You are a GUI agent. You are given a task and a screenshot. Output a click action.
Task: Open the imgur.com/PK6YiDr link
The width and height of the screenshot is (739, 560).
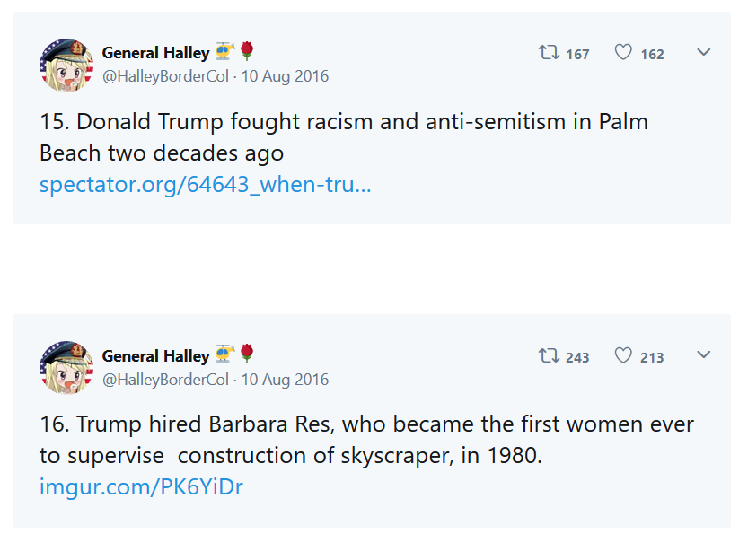coord(141,487)
